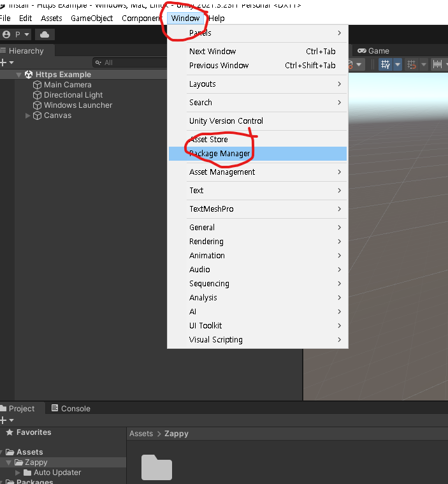
Task: Open General submenu
Action: (257, 228)
